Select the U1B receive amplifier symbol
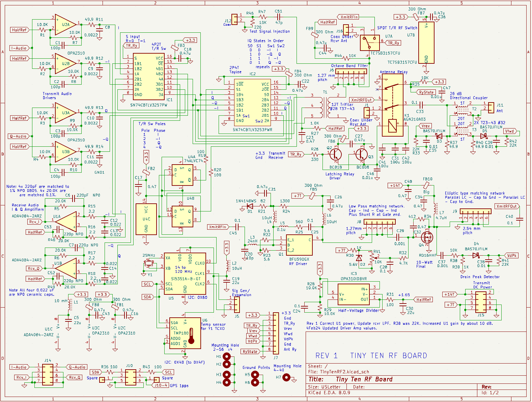The height and width of the screenshot is (402, 532). click(65, 268)
